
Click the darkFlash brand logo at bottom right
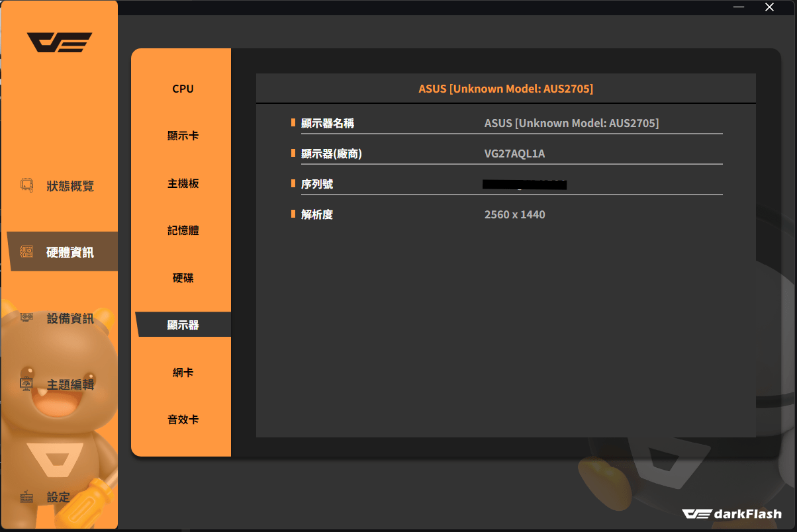tap(731, 513)
